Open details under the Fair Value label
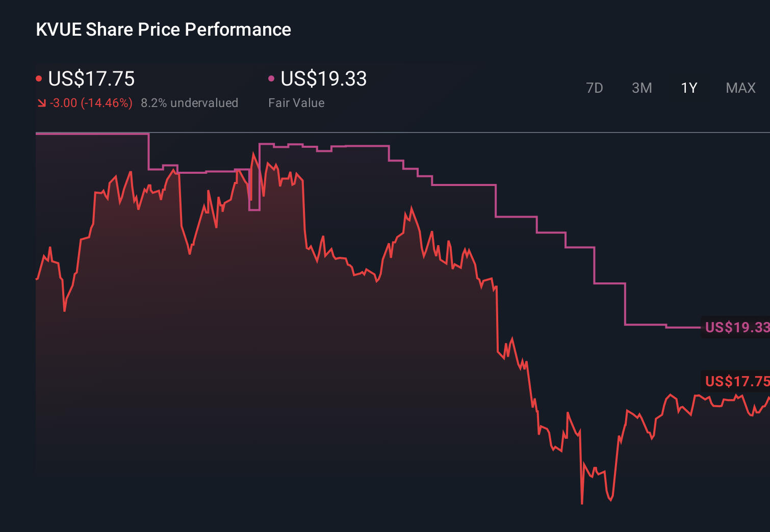The height and width of the screenshot is (532, 770). [296, 102]
